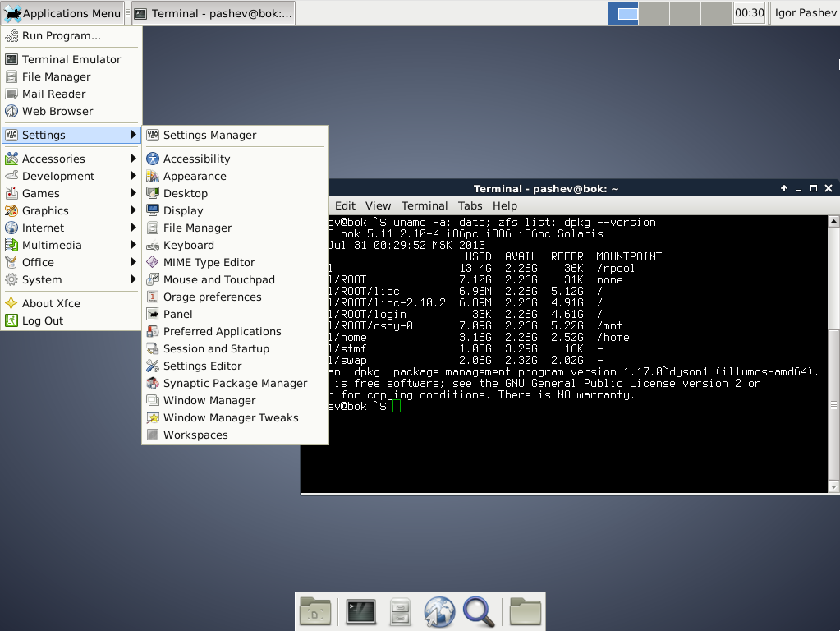Viewport: 840px width, 631px height.
Task: Open Workspaces settings entry
Action: pos(235,435)
